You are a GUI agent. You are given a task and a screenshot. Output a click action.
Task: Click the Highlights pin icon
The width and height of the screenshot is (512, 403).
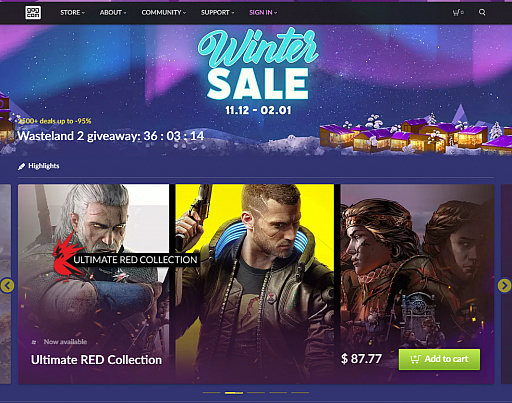(x=21, y=166)
